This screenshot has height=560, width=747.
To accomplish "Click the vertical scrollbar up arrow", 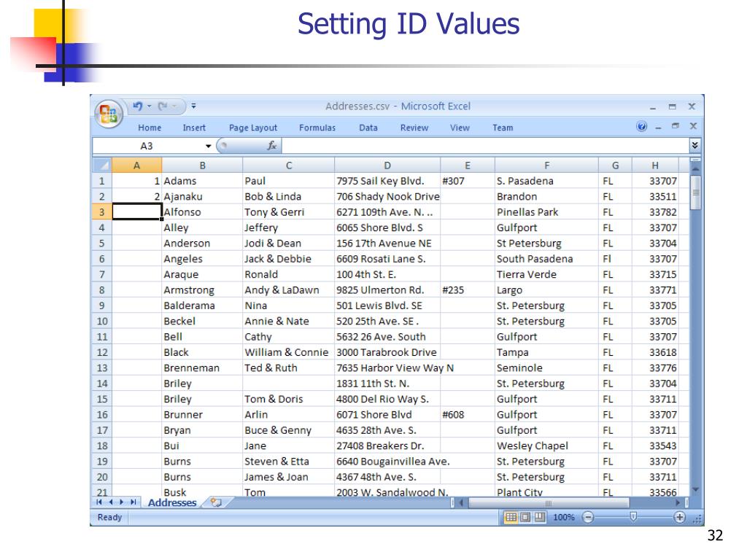I will [x=695, y=168].
